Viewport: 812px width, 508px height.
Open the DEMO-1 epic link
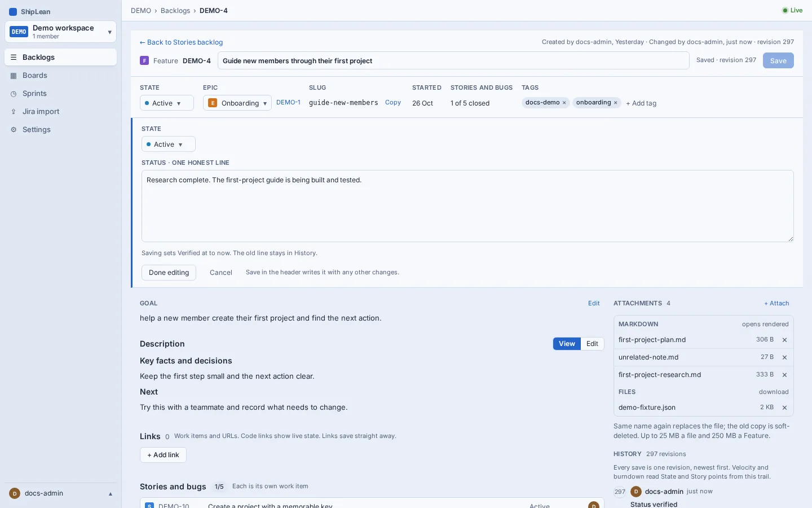288,102
